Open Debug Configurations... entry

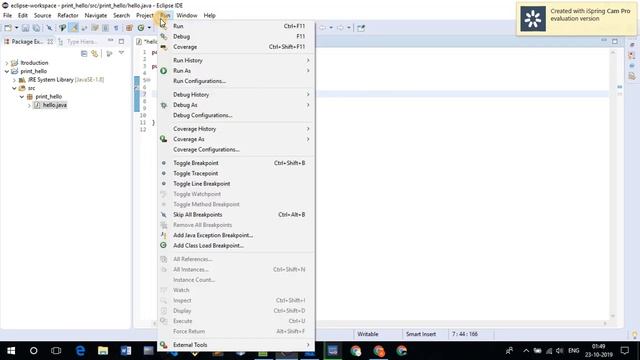[x=236, y=116]
